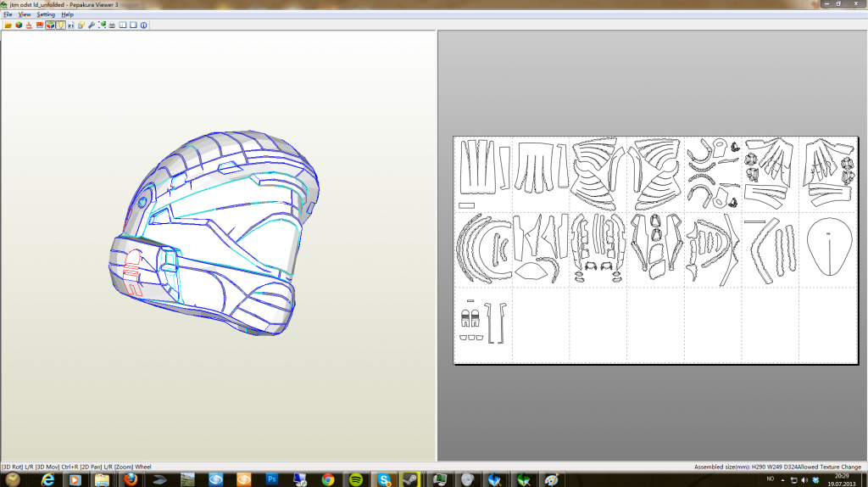The width and height of the screenshot is (868, 487).
Task: Click the page with R1 toolbar icon
Action: pos(71,25)
